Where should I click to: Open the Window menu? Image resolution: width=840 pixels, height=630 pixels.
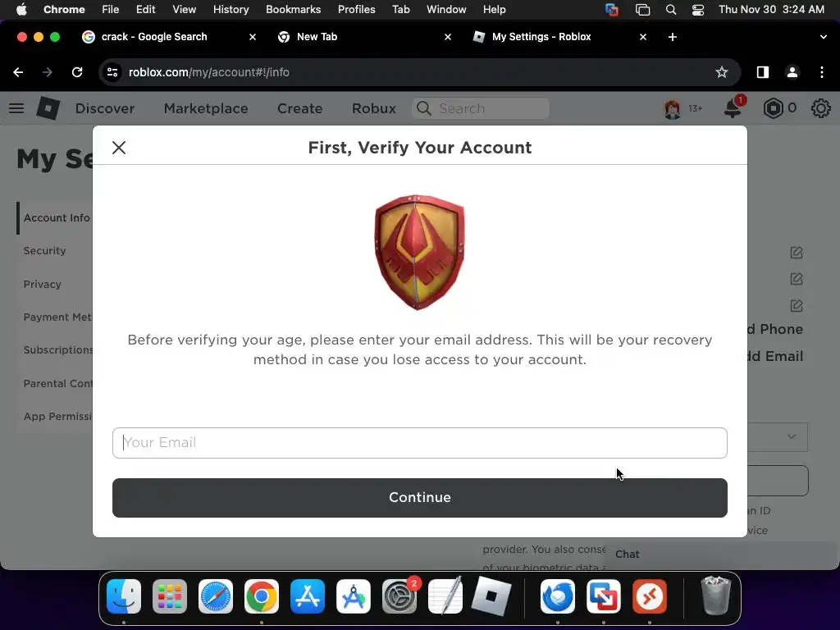tap(446, 9)
